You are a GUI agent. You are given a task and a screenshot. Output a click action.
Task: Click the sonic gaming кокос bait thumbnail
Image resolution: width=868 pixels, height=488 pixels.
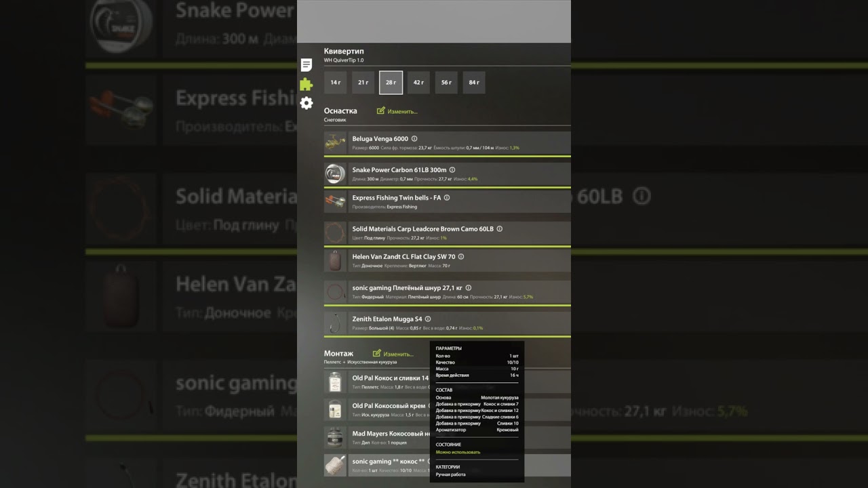click(x=335, y=466)
